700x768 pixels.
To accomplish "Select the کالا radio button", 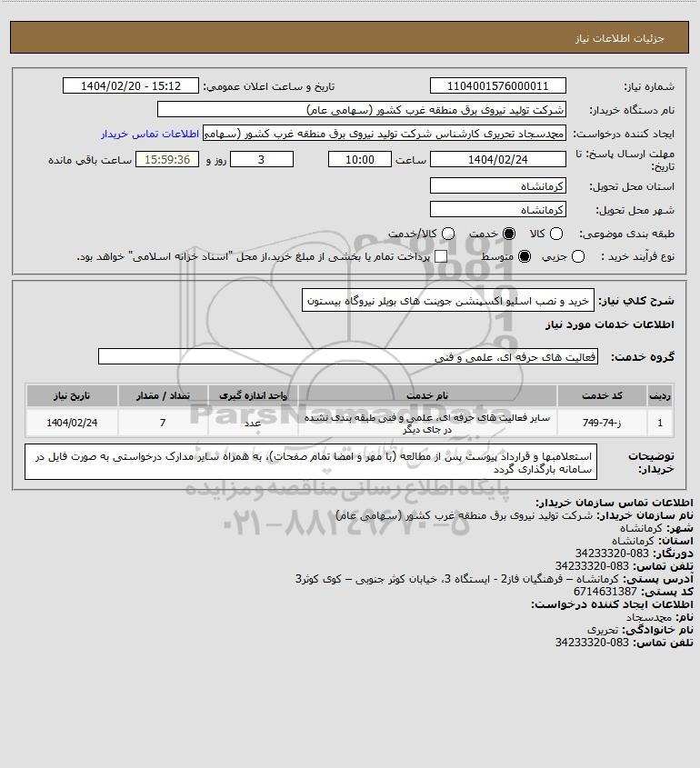I will pos(556,234).
